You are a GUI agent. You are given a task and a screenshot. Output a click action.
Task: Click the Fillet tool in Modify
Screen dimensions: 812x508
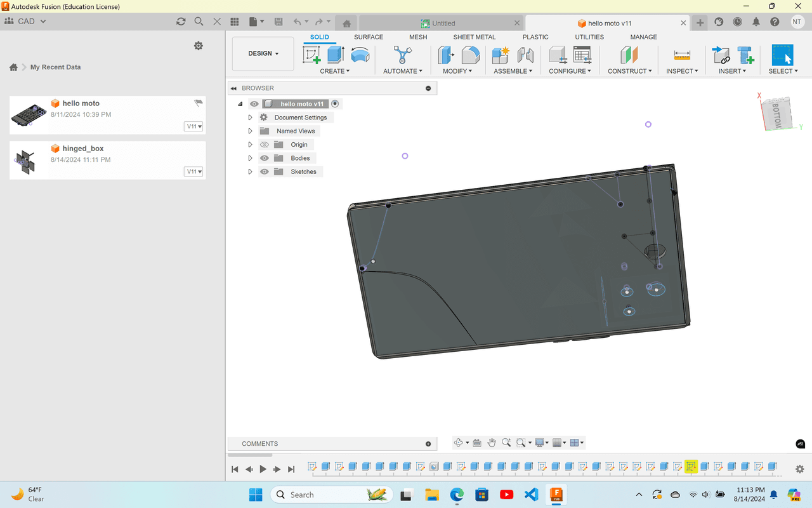pos(470,55)
